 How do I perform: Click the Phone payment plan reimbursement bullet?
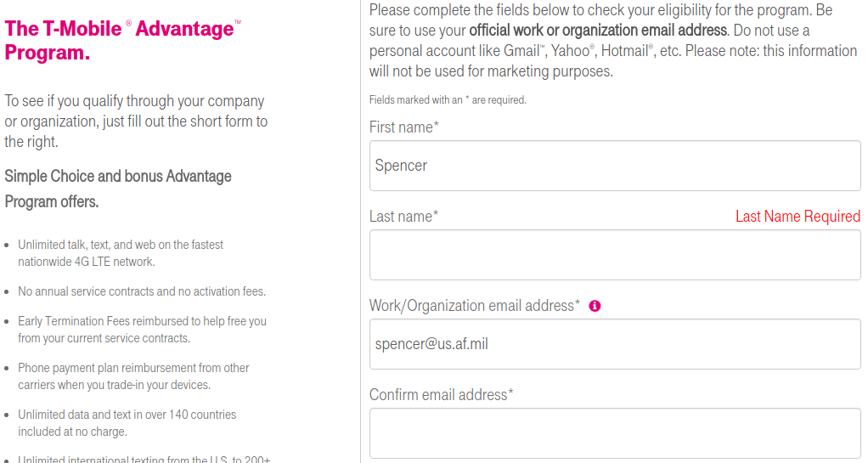[x=133, y=376]
